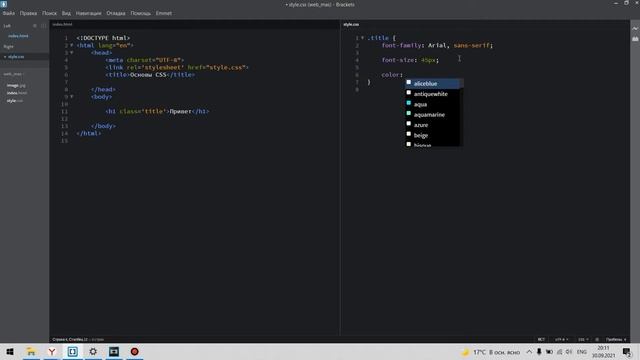Click the ENG input language indicator
640x360 pixels.
pyautogui.click(x=582, y=351)
